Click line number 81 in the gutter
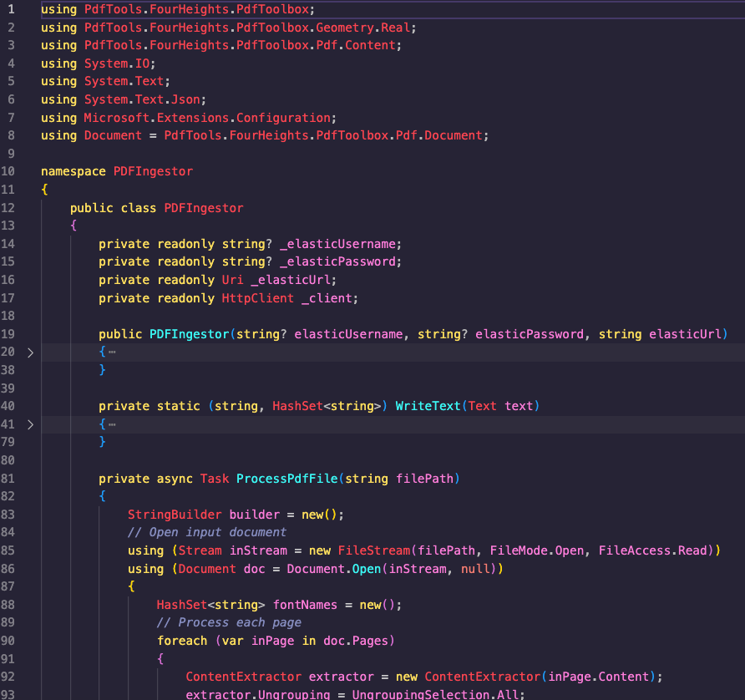This screenshot has width=745, height=700. coord(8,479)
